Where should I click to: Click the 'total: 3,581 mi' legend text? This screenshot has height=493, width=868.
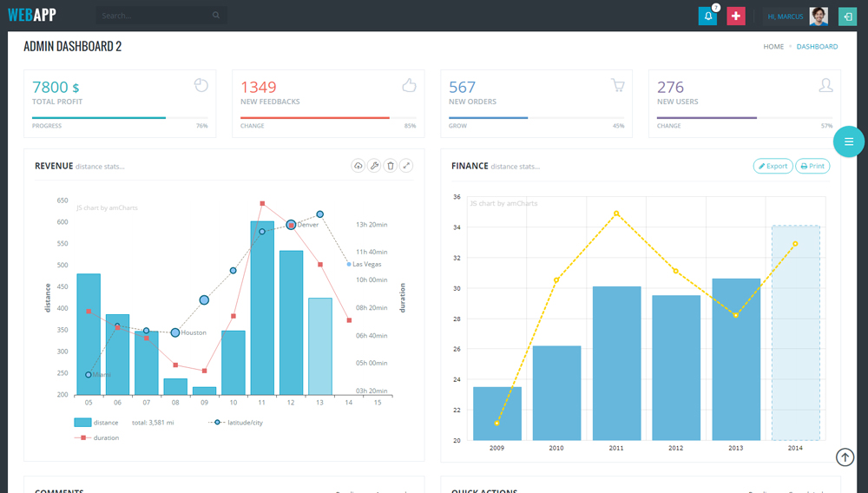pyautogui.click(x=153, y=422)
